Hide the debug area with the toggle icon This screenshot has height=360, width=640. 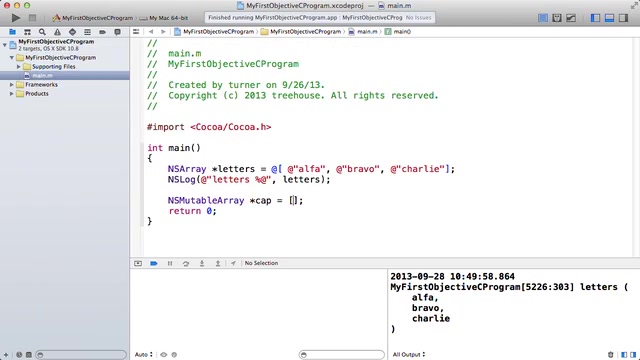(138, 263)
